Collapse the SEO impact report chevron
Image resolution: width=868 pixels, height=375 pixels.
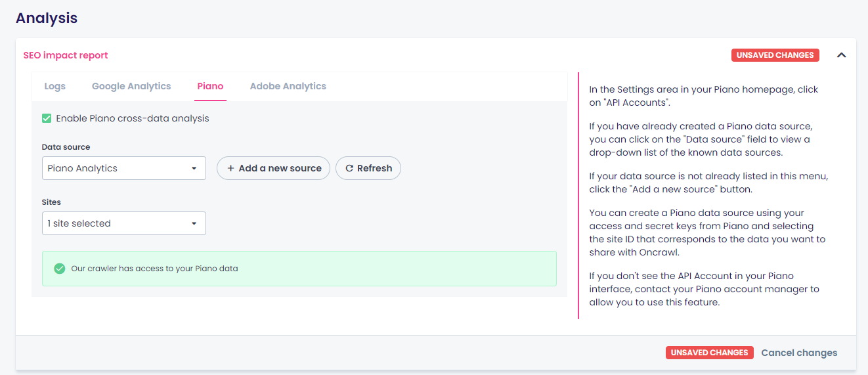pyautogui.click(x=841, y=55)
